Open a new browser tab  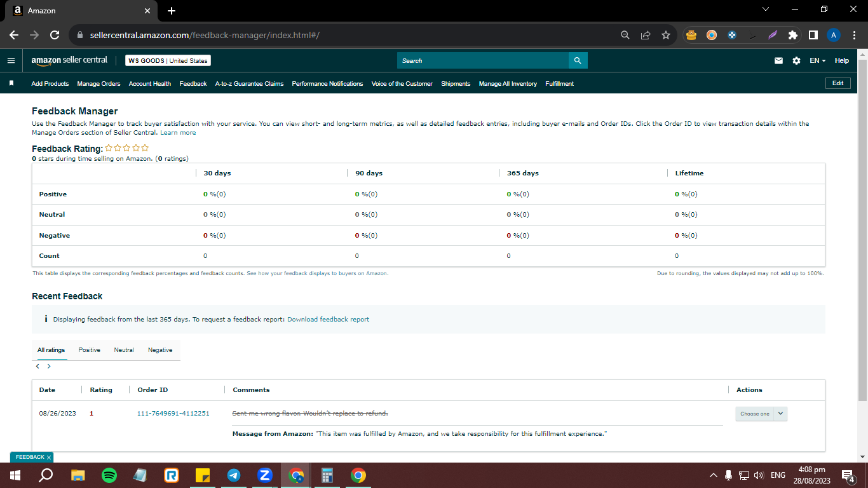171,11
